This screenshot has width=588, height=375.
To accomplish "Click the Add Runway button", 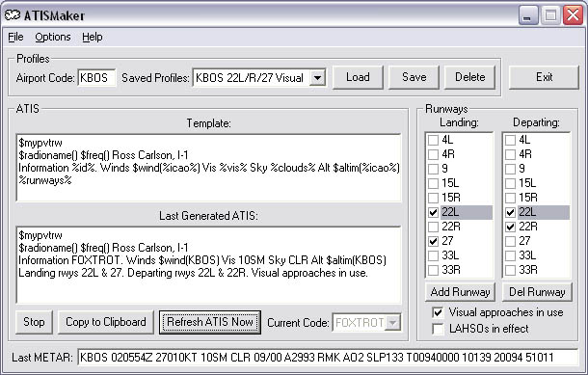I will [x=460, y=292].
